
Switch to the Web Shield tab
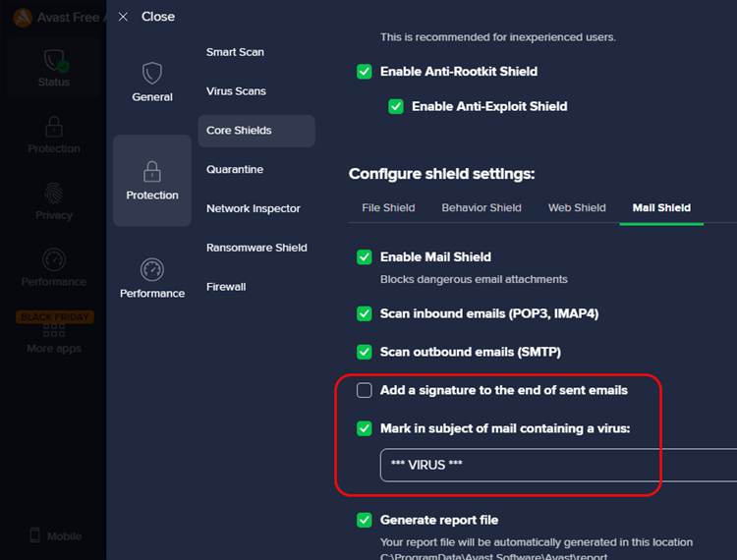[577, 208]
